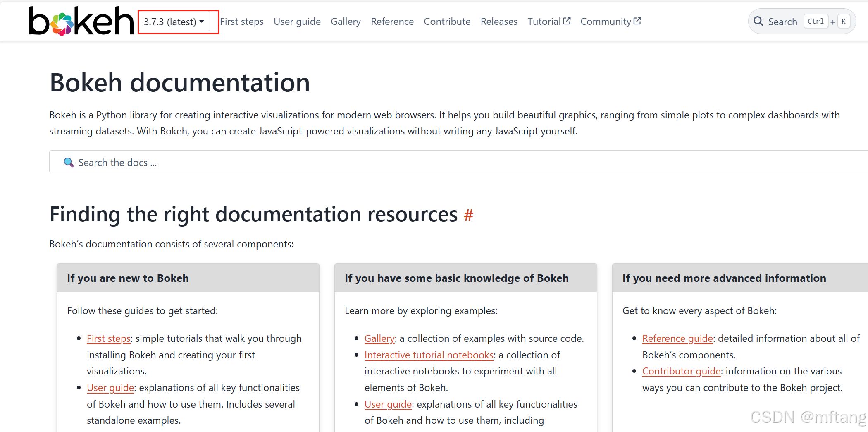
Task: Select Reference in the navigation bar
Action: tap(392, 22)
